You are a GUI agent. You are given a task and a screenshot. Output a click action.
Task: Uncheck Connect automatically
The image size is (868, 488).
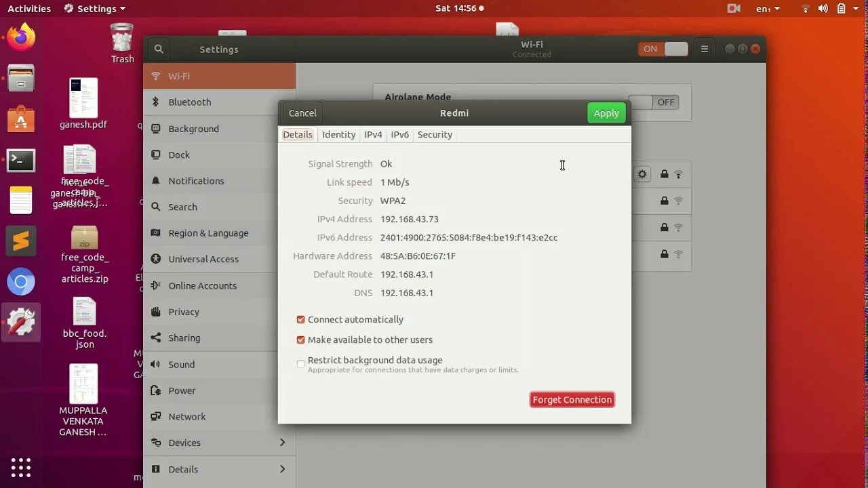coord(300,319)
